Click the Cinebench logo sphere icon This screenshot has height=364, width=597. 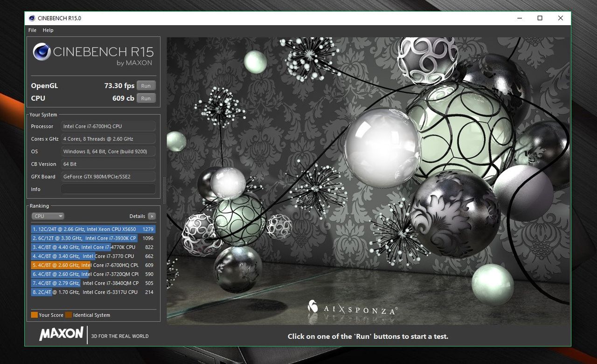pos(42,52)
